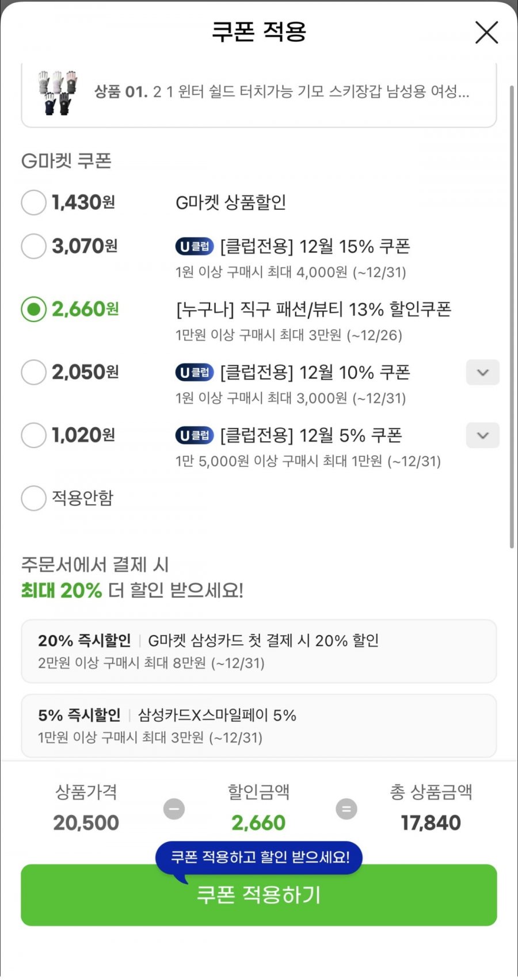The width and height of the screenshot is (518, 980).
Task: Click the coupon list scrollbar
Action: (512, 316)
